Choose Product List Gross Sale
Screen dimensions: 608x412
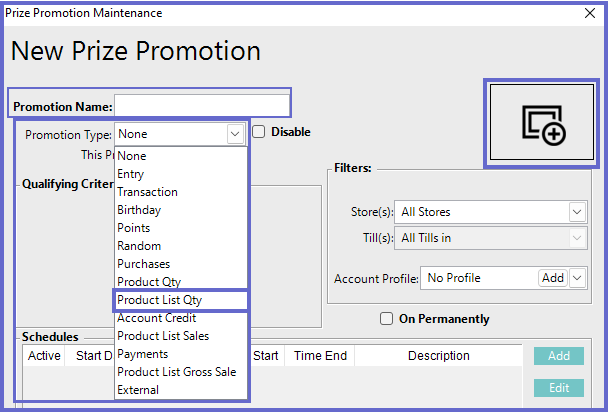click(176, 372)
